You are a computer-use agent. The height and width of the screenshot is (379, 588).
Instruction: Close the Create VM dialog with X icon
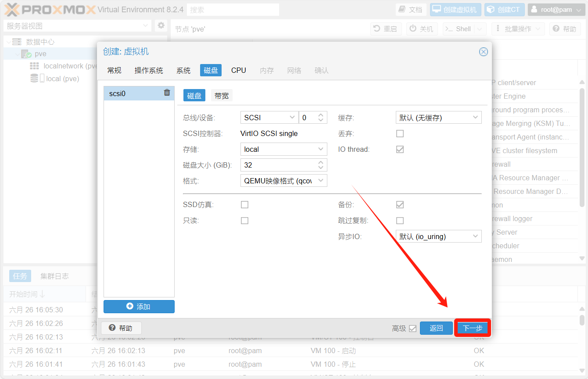pyautogui.click(x=483, y=52)
